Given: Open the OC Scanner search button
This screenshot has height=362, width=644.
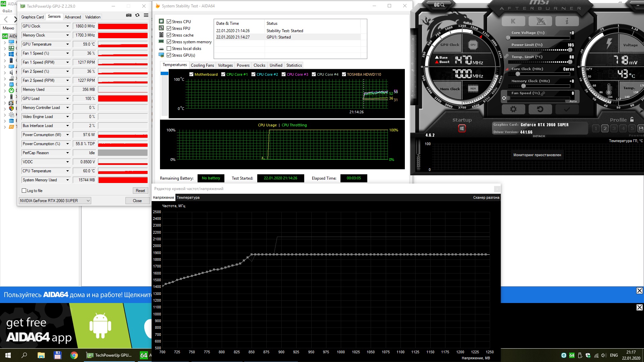Looking at the screenshot, I should point(439,5).
